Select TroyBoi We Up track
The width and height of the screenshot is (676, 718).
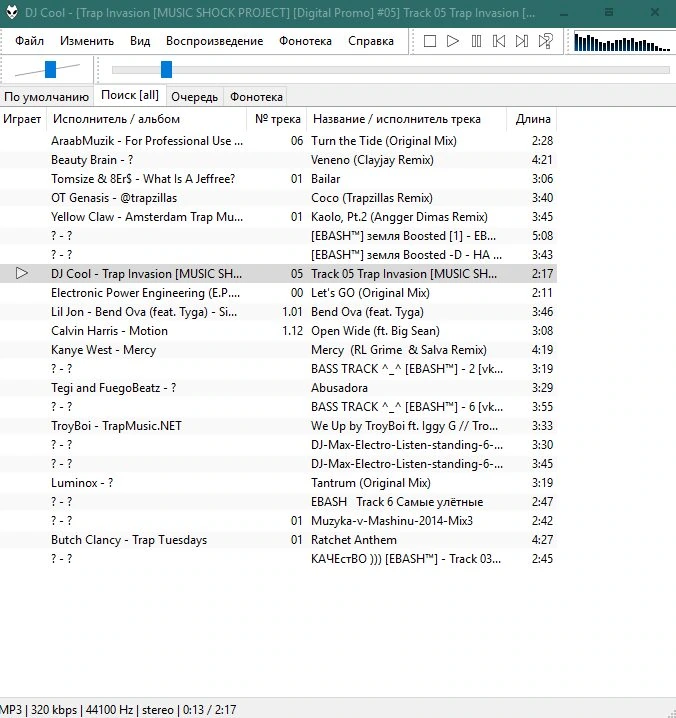coord(278,426)
